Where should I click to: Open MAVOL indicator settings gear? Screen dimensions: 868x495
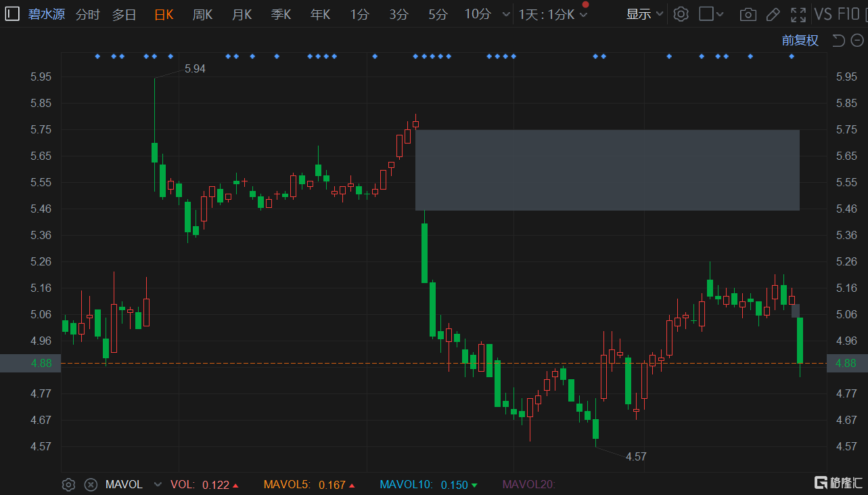tap(68, 485)
